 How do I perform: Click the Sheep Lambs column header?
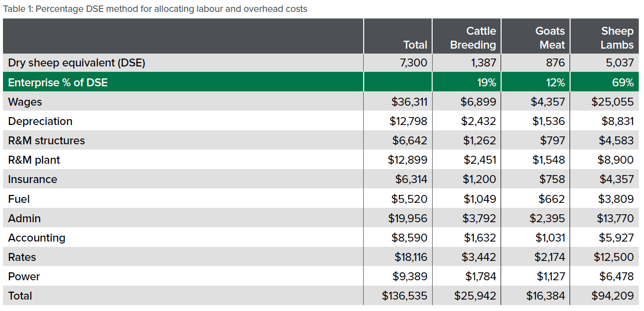[x=617, y=38]
